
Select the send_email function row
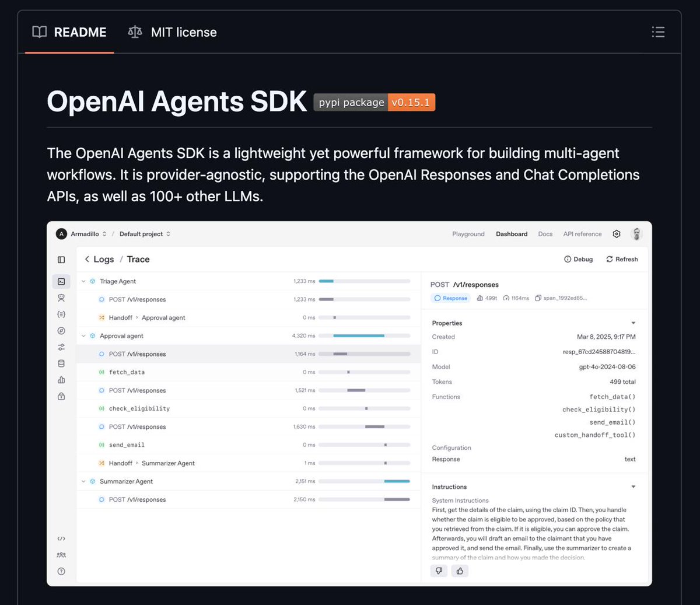coord(249,445)
